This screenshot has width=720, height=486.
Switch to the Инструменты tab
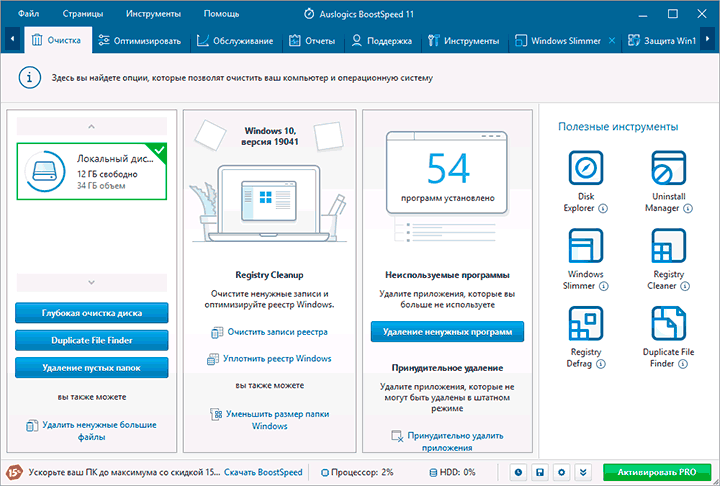click(463, 41)
